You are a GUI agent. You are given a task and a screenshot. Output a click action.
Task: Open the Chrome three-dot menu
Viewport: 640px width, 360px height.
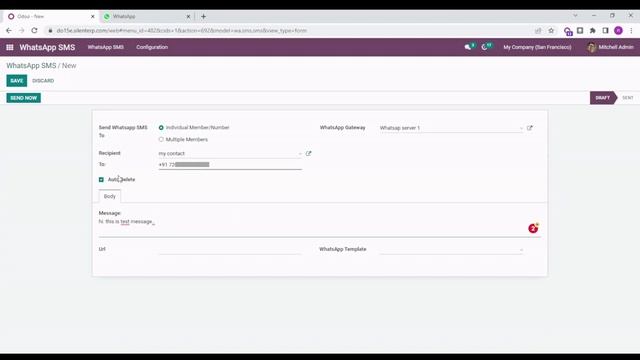click(x=631, y=31)
